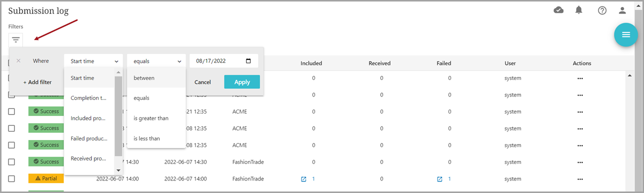Open the help question mark icon
The image size is (644, 193).
click(602, 10)
